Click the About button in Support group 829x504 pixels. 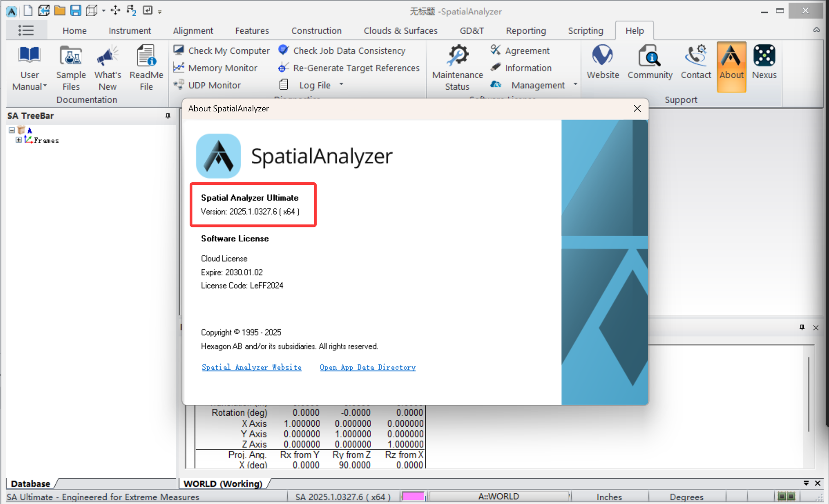(x=731, y=67)
